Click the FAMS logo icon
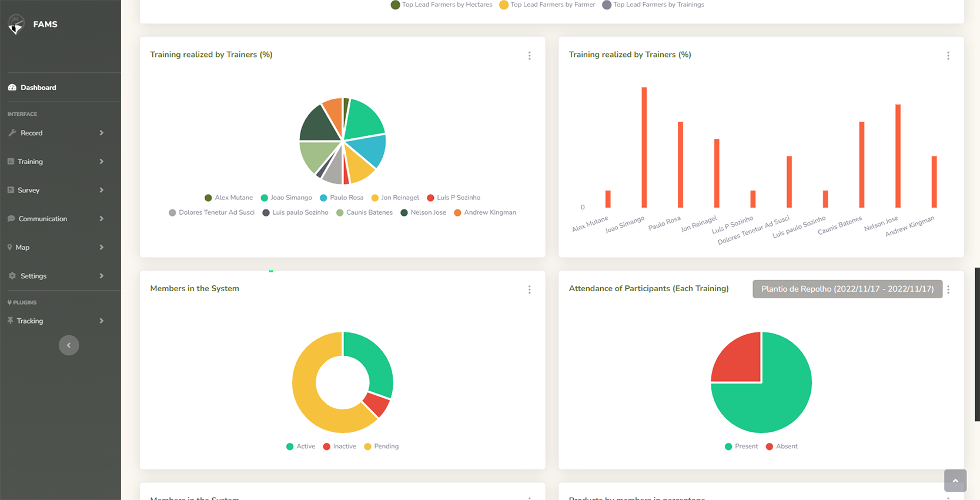Image resolution: width=980 pixels, height=500 pixels. pos(16,24)
